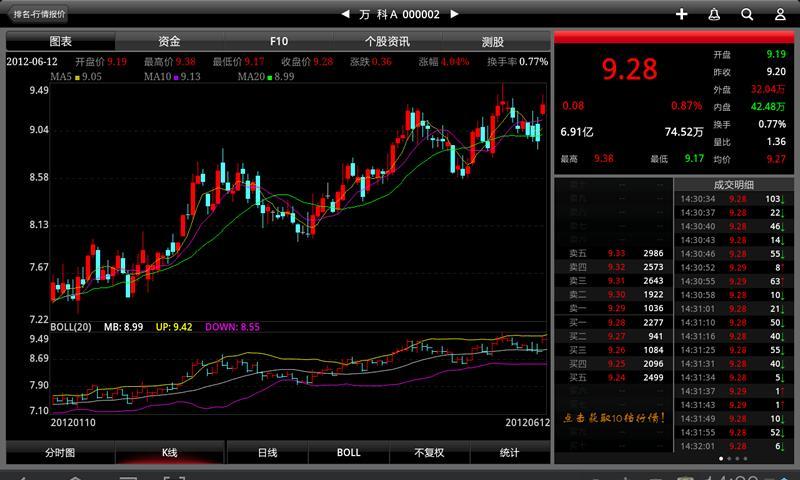Image resolution: width=800 pixels, height=480 pixels.
Task: Tap the MA20 8.99 legend label
Action: pyautogui.click(x=266, y=77)
